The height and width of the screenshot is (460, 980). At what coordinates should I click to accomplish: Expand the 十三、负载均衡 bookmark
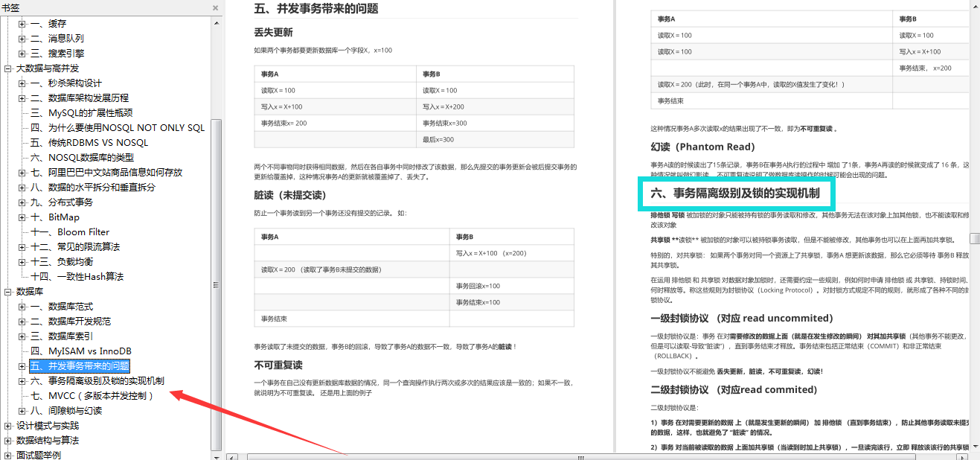tap(22, 262)
